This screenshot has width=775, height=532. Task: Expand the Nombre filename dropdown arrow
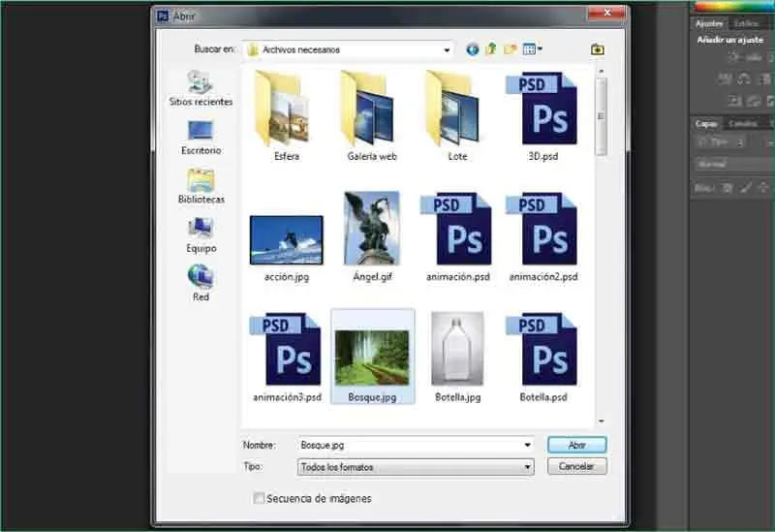527,445
